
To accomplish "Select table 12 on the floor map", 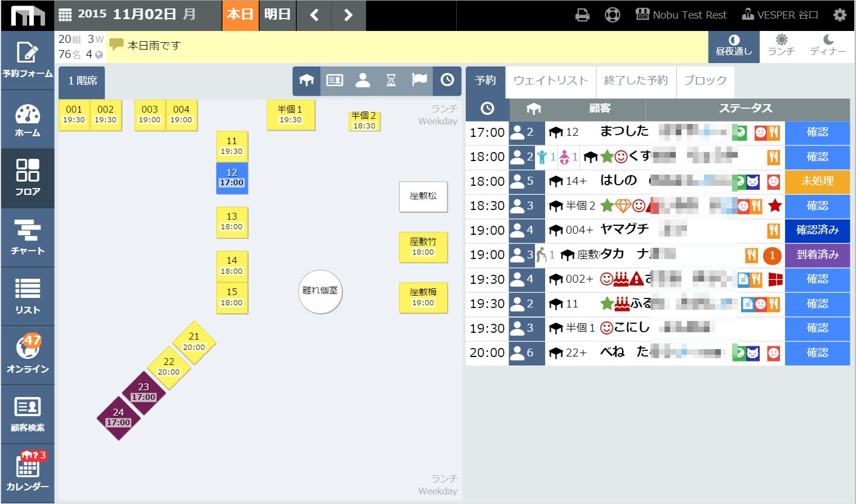I will (x=232, y=179).
